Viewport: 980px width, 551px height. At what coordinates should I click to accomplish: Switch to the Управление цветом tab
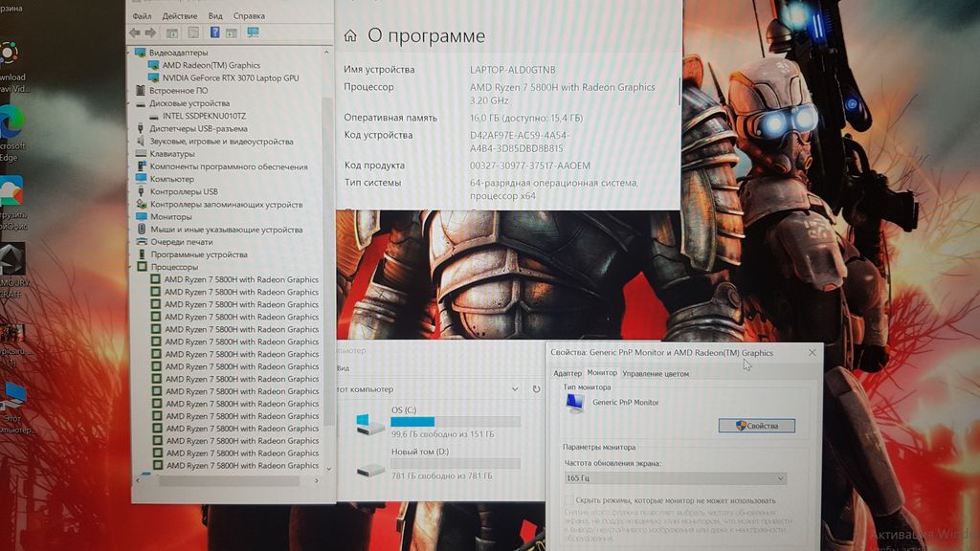655,373
